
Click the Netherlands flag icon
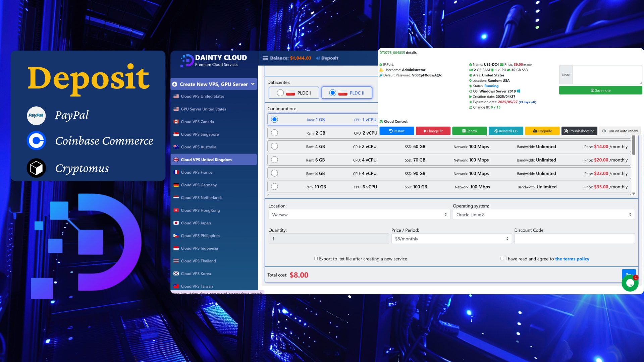click(x=176, y=198)
